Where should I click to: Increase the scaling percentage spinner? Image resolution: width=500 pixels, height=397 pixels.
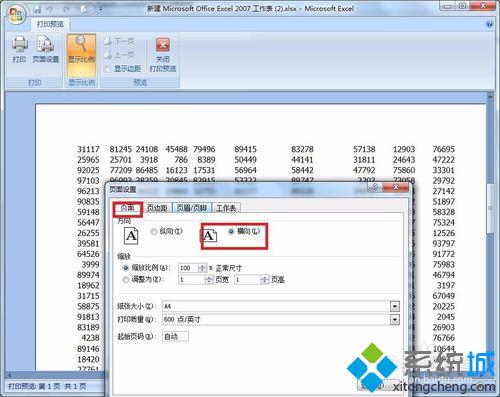pos(202,266)
